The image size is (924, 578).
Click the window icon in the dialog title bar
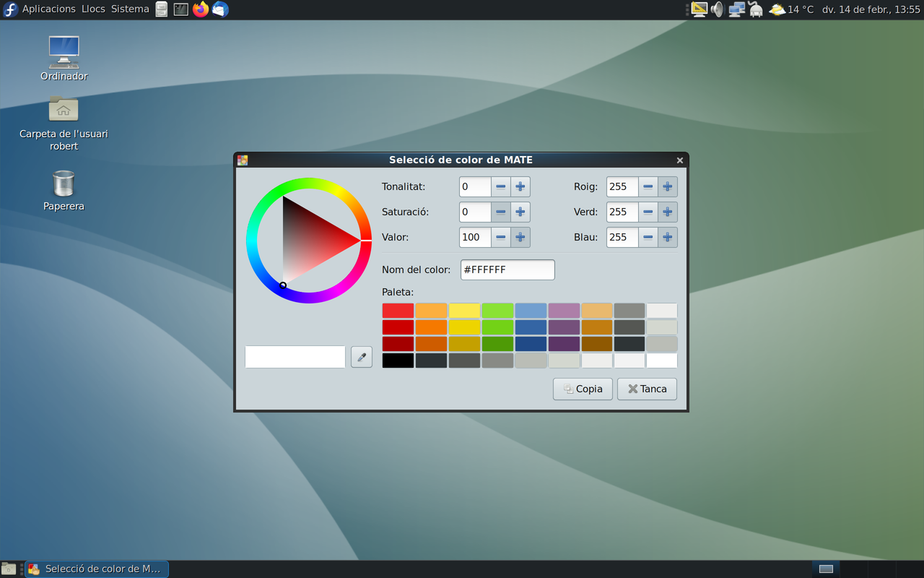click(243, 160)
